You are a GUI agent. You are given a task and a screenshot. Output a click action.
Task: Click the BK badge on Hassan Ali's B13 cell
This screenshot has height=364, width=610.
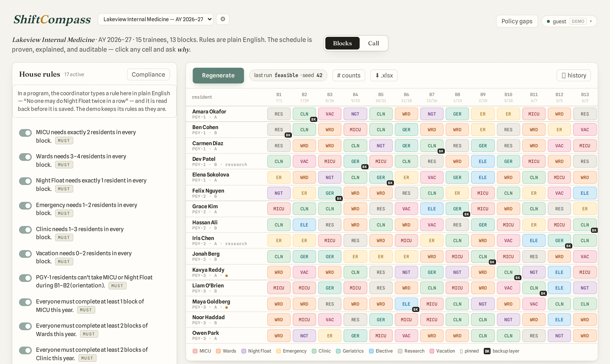click(594, 230)
